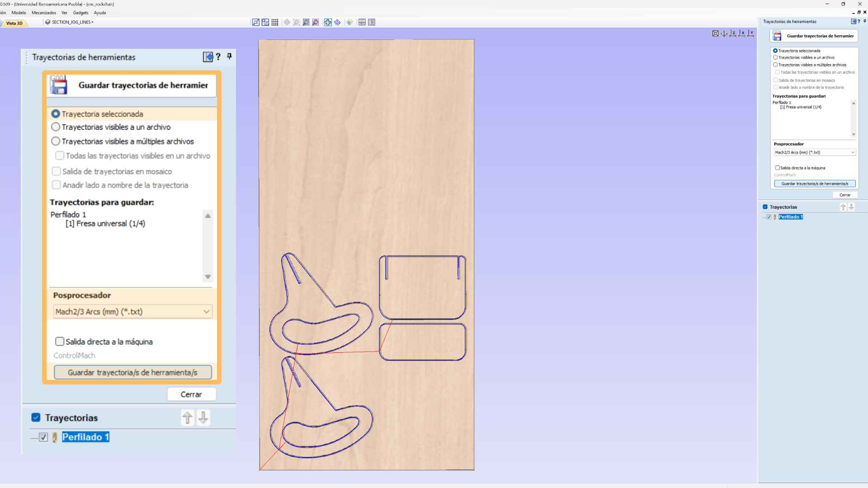The image size is (868, 488).
Task: Click 'Perfilado 1' entry in docked save list
Action: pos(782,103)
